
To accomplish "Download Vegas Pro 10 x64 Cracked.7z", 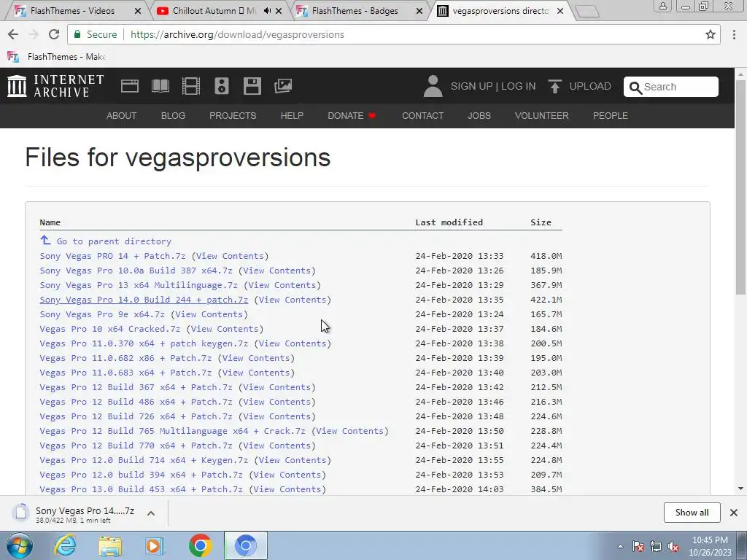I will (110, 329).
